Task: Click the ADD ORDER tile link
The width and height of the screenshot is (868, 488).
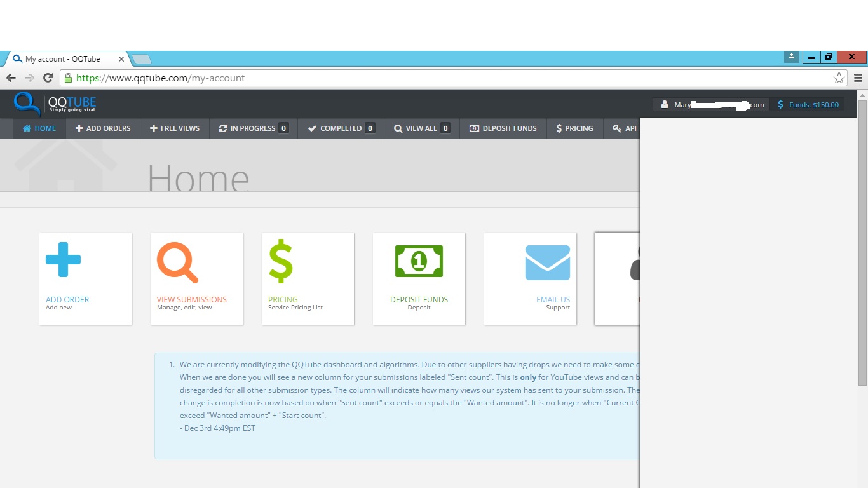Action: click(x=67, y=299)
